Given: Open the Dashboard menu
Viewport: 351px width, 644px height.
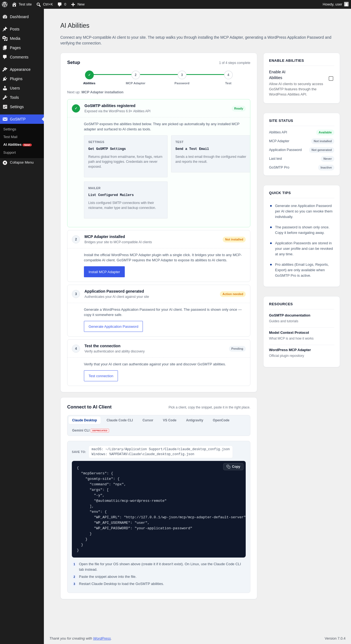Looking at the screenshot, I should pos(22,17).
